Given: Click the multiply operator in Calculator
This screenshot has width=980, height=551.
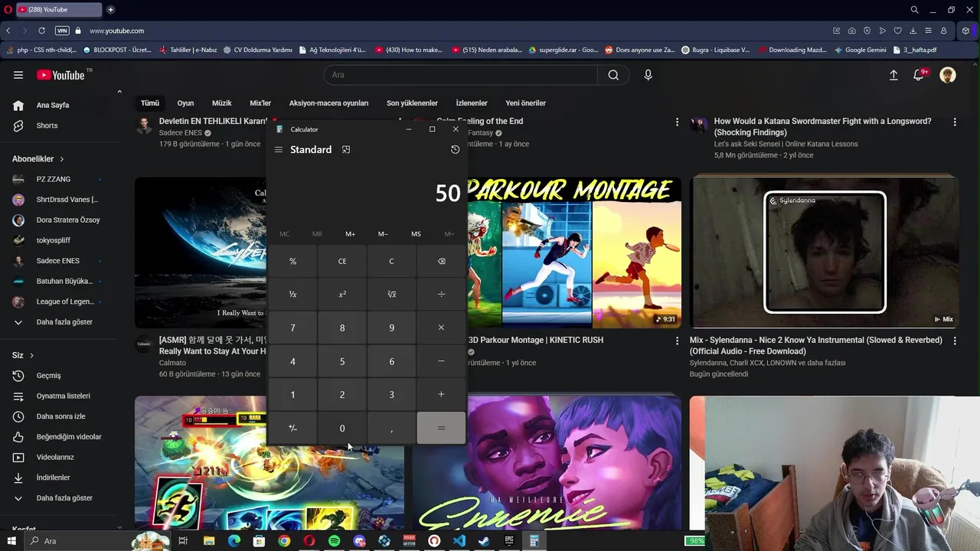Looking at the screenshot, I should [441, 328].
